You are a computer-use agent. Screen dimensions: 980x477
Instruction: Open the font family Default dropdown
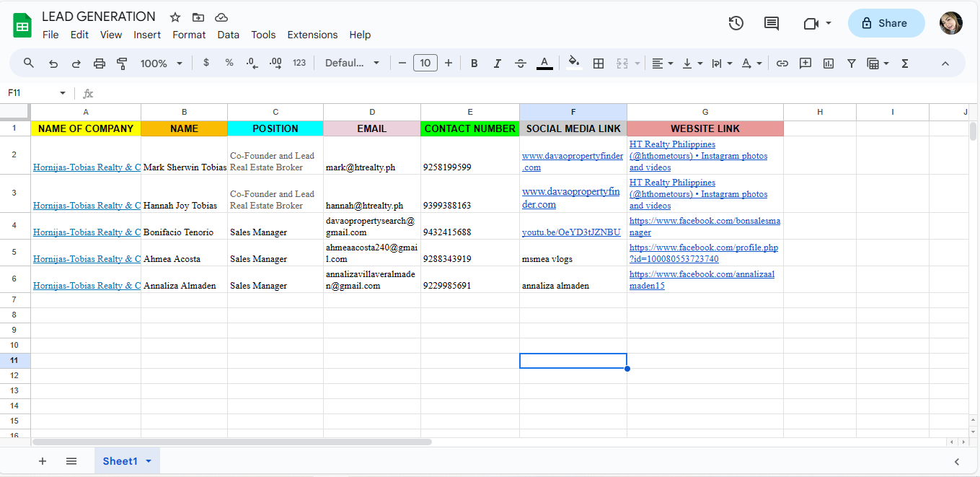(352, 63)
